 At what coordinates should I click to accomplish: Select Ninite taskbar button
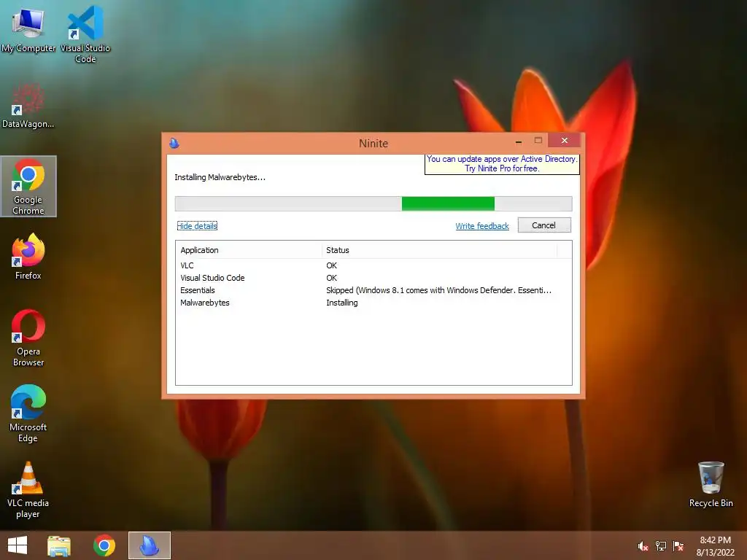[x=149, y=545]
